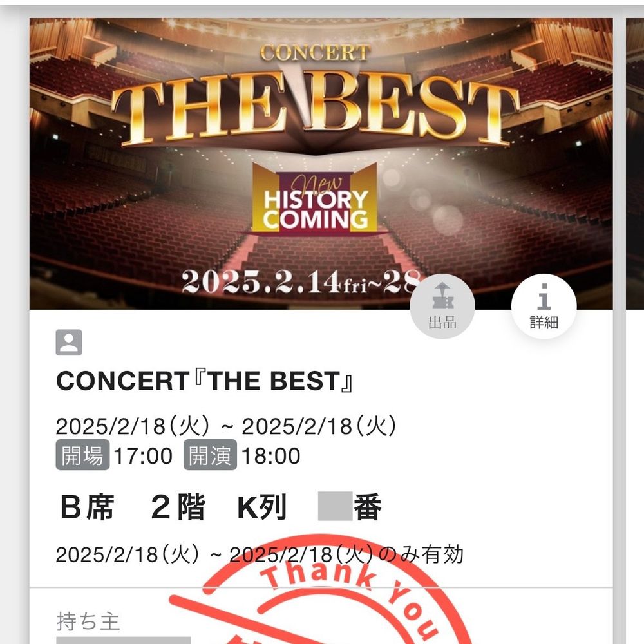
Task: Click the gray person profile icon
Action: [69, 342]
